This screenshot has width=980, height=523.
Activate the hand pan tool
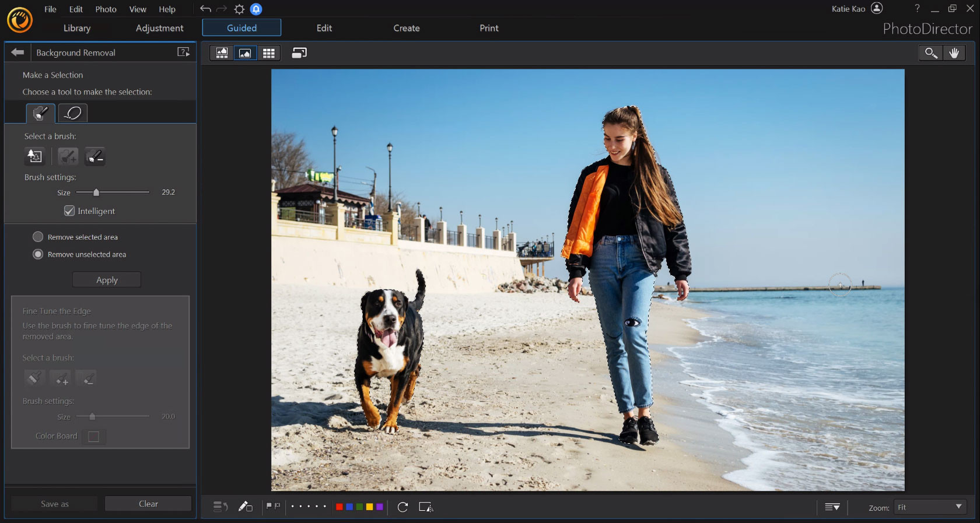point(954,53)
